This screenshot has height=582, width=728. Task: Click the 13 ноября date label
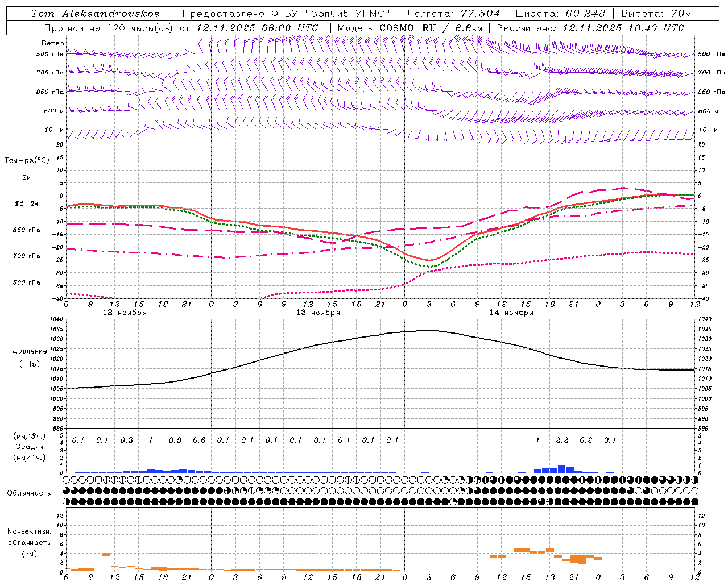(x=318, y=313)
